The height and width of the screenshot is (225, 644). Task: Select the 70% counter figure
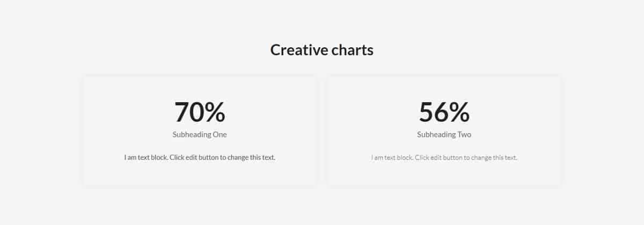[200, 112]
